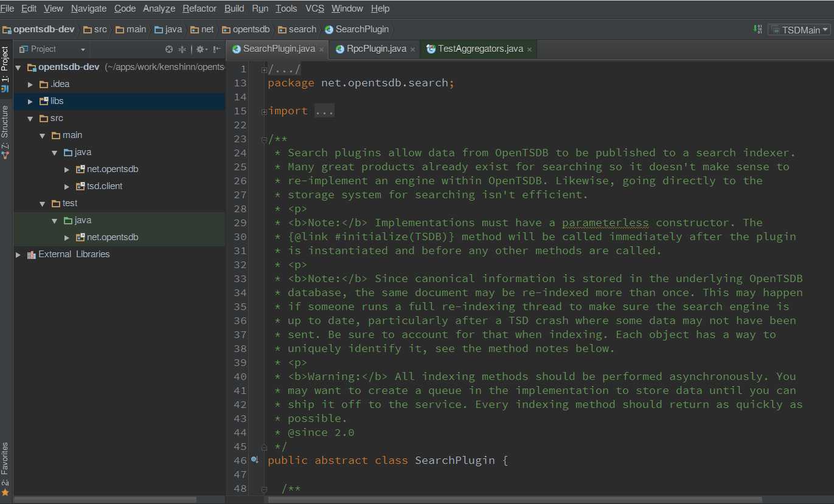Click net in the breadcrumb bar

(203, 29)
